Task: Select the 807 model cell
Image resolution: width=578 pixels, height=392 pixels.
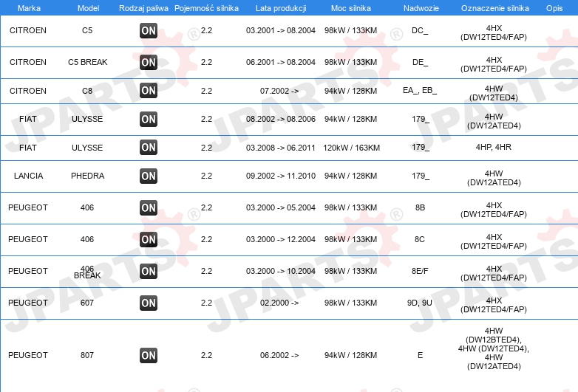Action: (87, 355)
